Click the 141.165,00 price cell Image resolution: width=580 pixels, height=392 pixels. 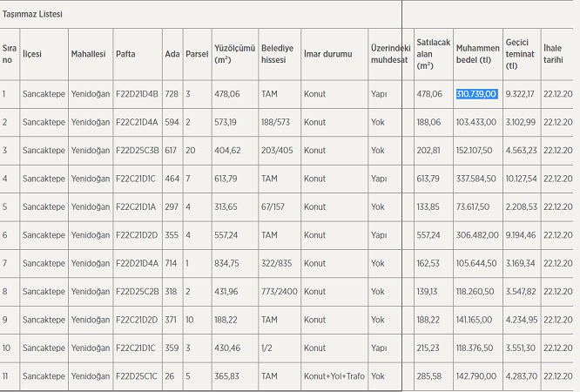click(x=475, y=320)
